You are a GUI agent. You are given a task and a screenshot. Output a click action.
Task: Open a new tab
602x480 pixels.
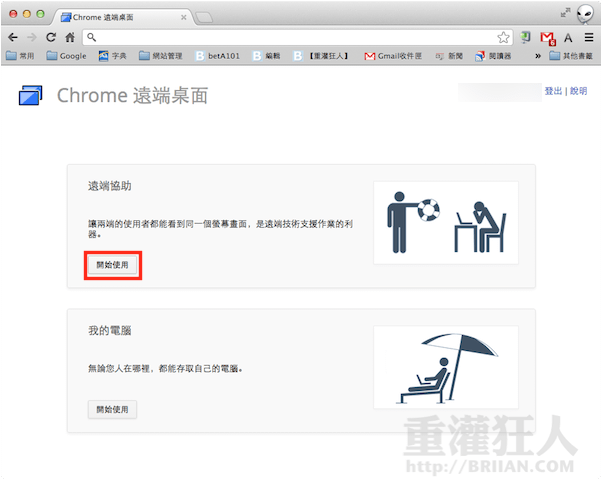click(x=203, y=17)
